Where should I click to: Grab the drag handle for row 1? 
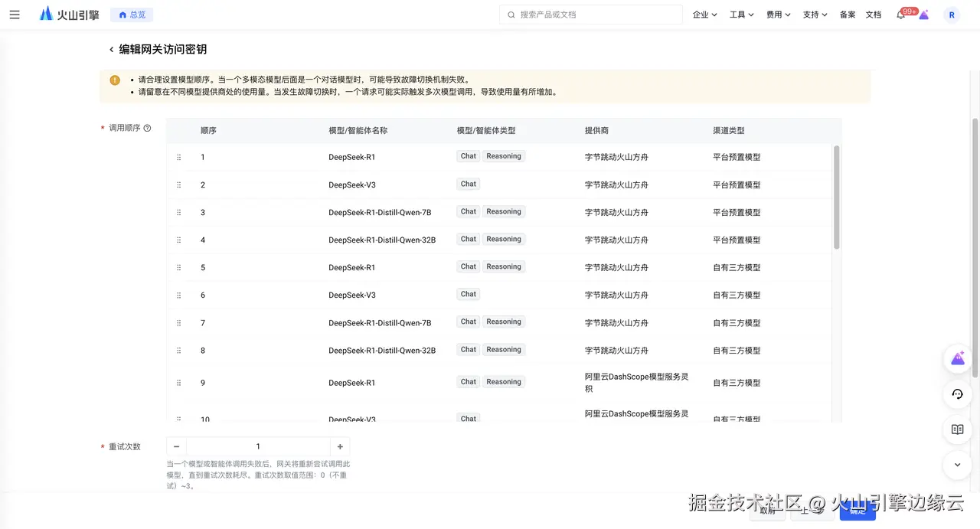179,157
